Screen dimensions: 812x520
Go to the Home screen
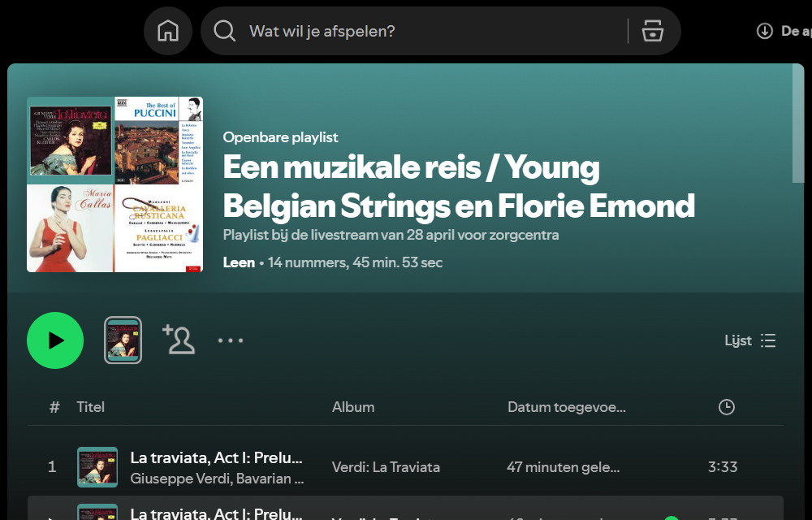[x=168, y=31]
